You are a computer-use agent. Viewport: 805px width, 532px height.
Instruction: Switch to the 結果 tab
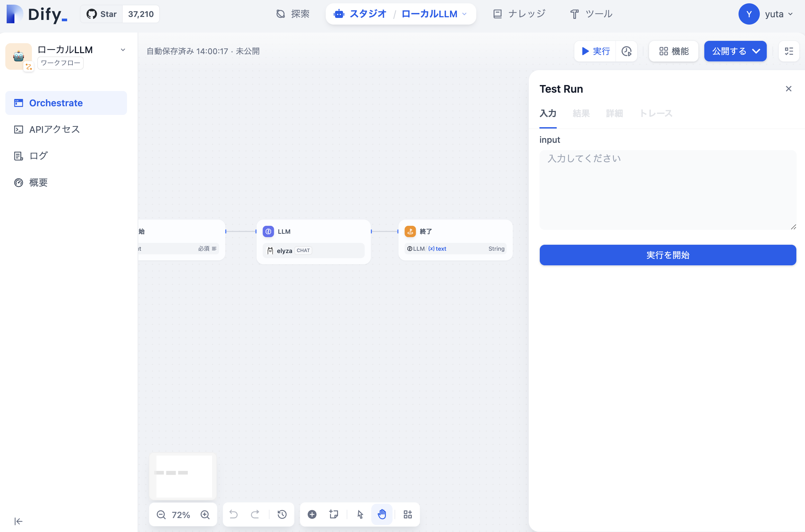point(581,113)
